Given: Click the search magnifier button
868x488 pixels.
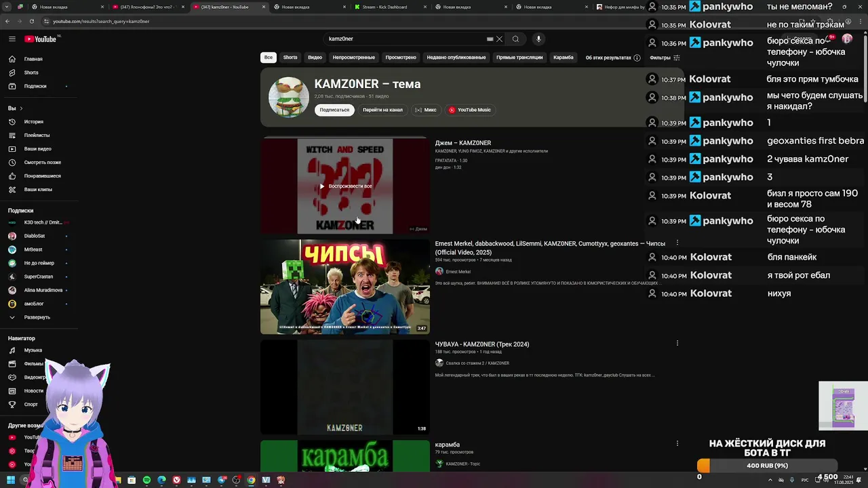Looking at the screenshot, I should point(515,39).
